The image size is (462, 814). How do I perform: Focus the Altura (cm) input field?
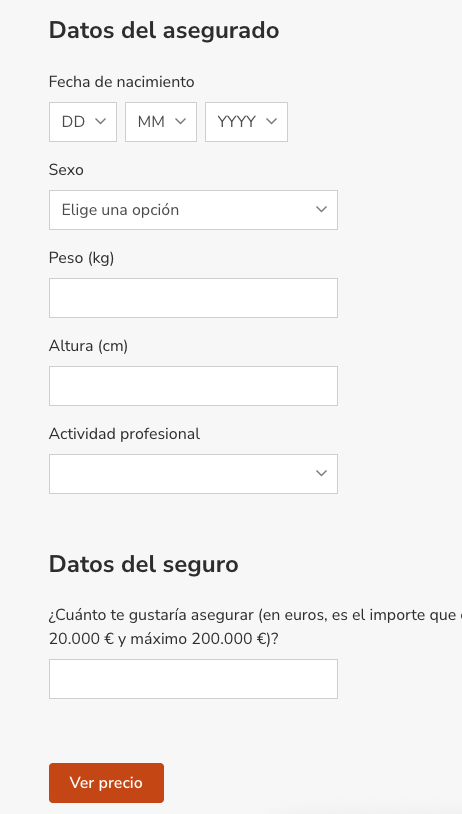pos(193,386)
